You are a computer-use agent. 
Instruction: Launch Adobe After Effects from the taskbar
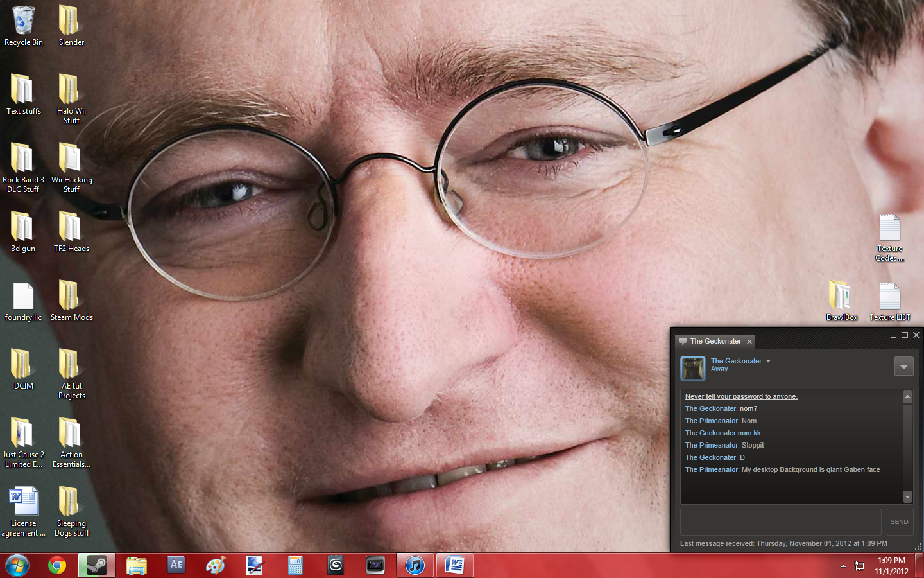click(x=176, y=565)
